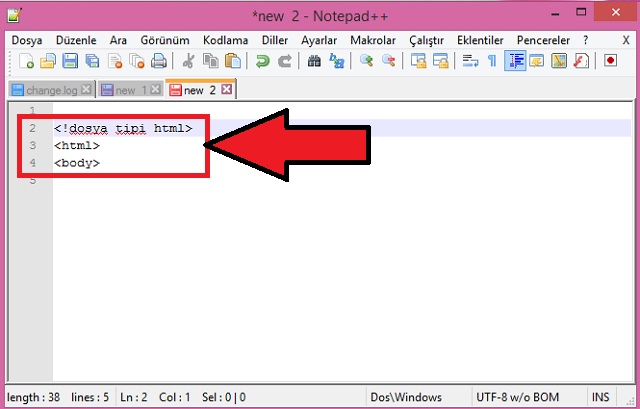Close the new 2 tab
This screenshot has height=409, width=640.
click(227, 89)
